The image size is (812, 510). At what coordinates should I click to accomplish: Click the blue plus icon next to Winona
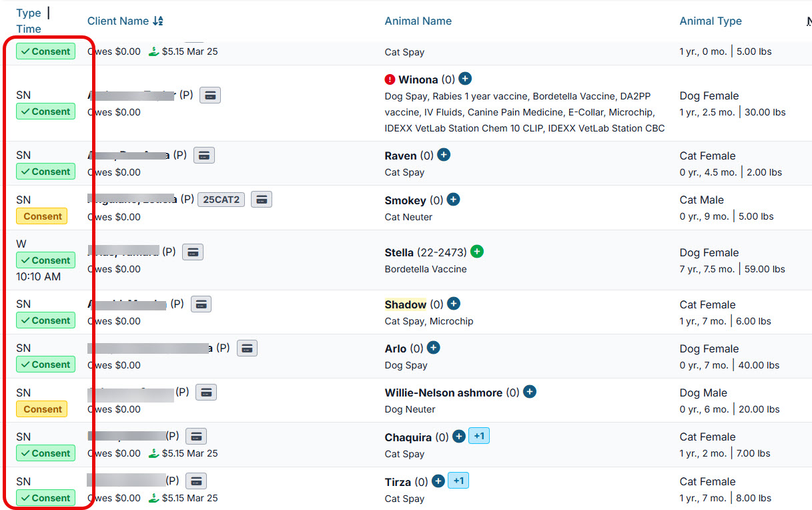465,79
